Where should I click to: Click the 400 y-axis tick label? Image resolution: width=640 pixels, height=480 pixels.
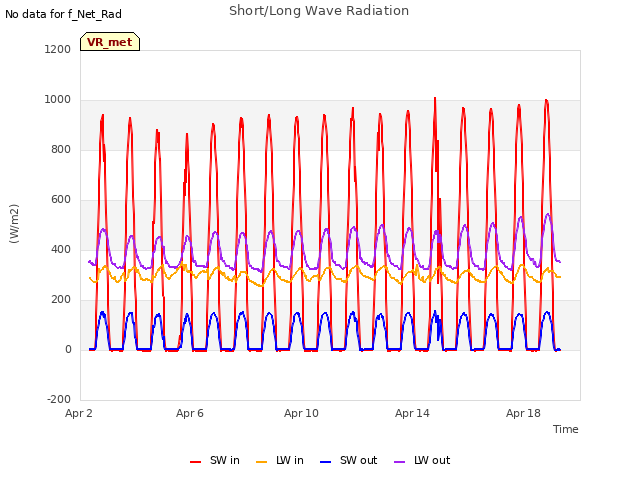coord(61,249)
